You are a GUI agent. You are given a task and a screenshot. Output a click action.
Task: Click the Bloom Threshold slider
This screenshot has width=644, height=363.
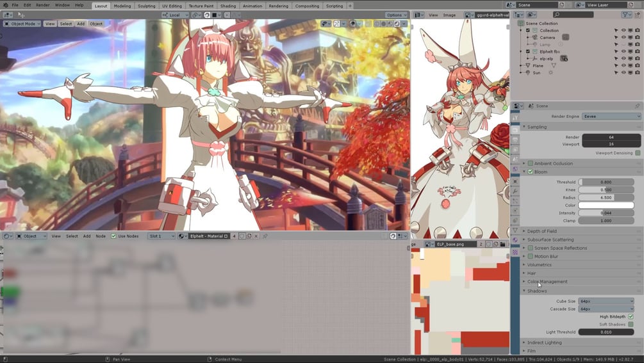(x=606, y=182)
